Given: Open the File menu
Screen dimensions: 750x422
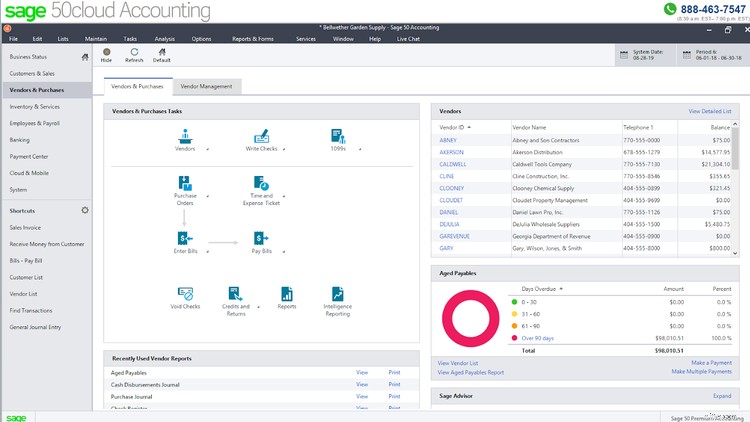Looking at the screenshot, I should point(13,39).
